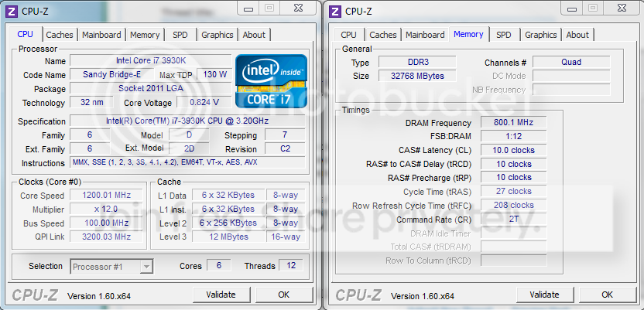
Task: Click the DRAM Frequency value 800.1 MHz
Action: [x=513, y=122]
